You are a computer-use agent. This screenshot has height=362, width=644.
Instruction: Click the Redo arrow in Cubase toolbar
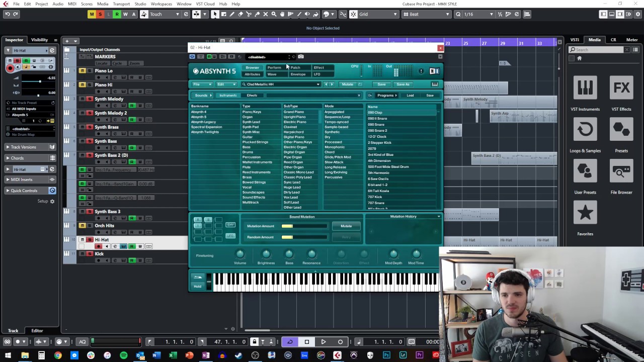(x=16, y=14)
